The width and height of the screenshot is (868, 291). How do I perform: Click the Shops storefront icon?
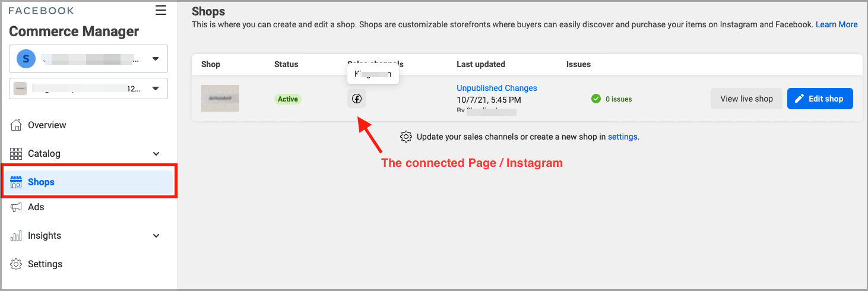click(x=16, y=182)
